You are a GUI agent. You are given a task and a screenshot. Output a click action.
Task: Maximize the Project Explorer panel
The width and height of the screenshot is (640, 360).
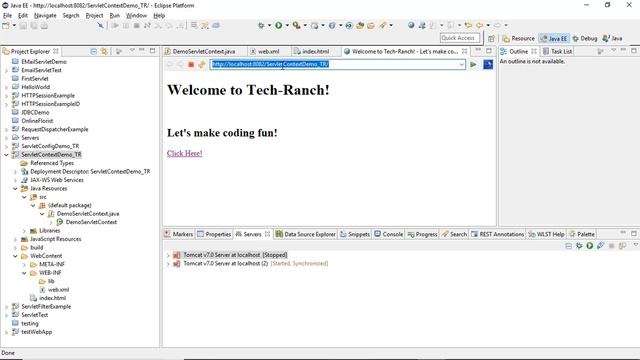pos(153,51)
